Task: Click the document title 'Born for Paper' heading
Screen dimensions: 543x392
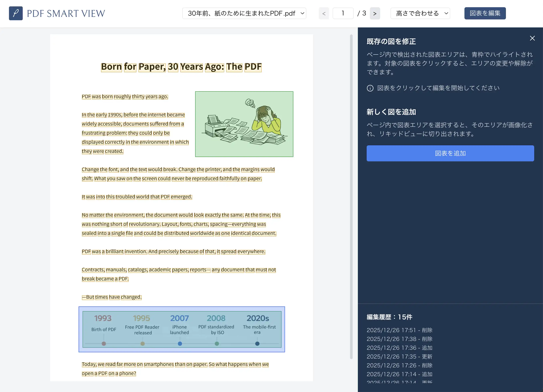Action: point(181,67)
